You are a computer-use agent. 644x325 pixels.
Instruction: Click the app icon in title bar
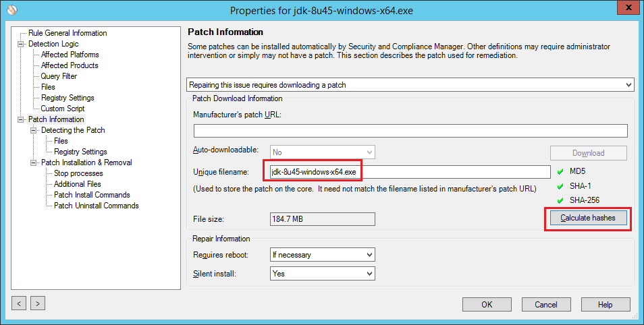click(x=10, y=10)
